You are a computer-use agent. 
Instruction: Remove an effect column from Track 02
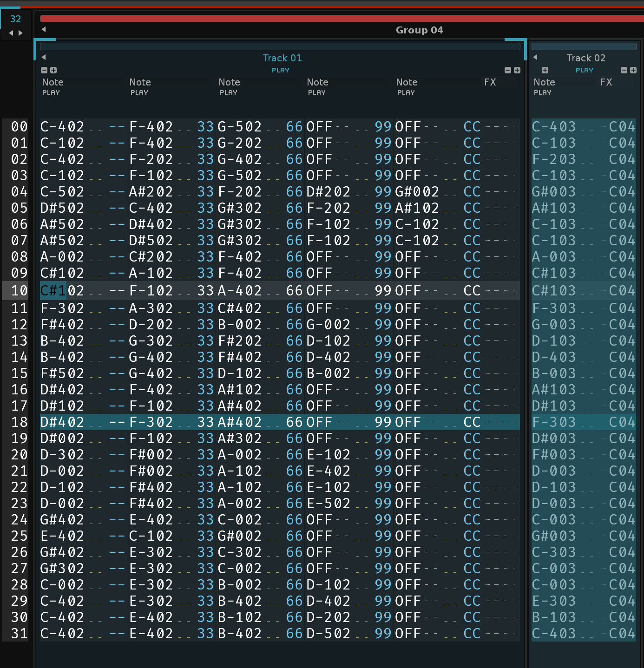[624, 70]
